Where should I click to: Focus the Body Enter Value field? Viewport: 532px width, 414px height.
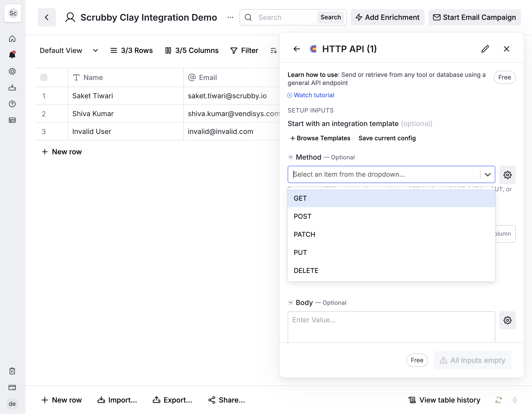[x=391, y=327]
